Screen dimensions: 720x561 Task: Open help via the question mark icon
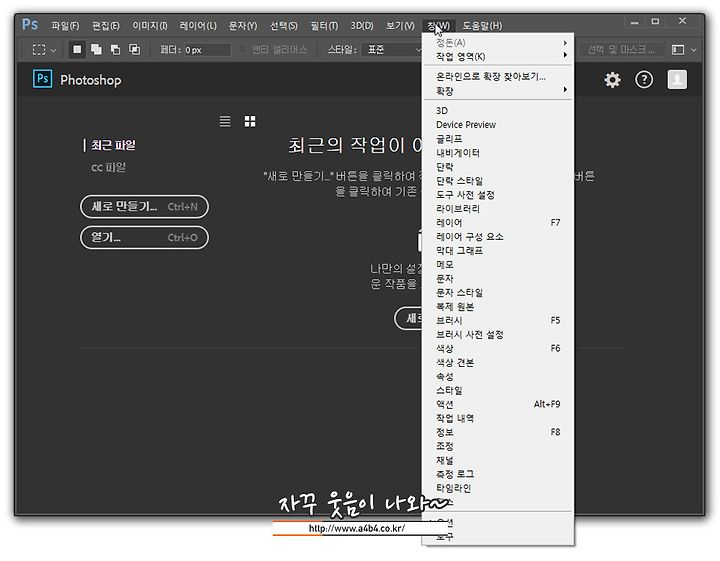click(x=644, y=80)
